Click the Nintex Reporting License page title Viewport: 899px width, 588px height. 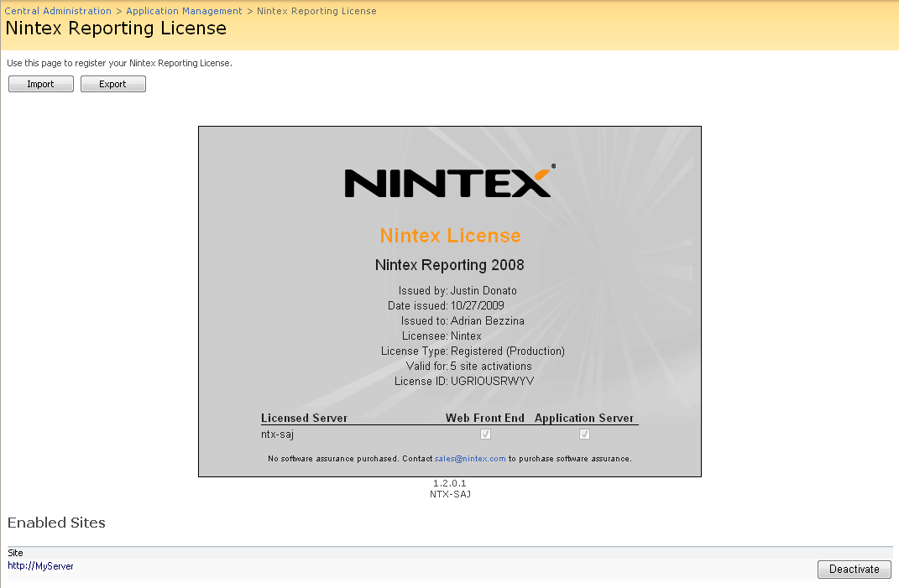[116, 29]
